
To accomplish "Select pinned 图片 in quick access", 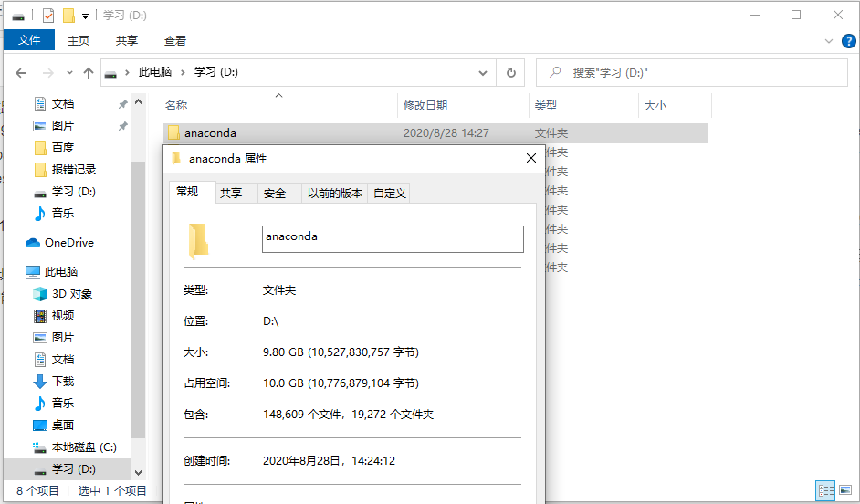I will (63, 126).
